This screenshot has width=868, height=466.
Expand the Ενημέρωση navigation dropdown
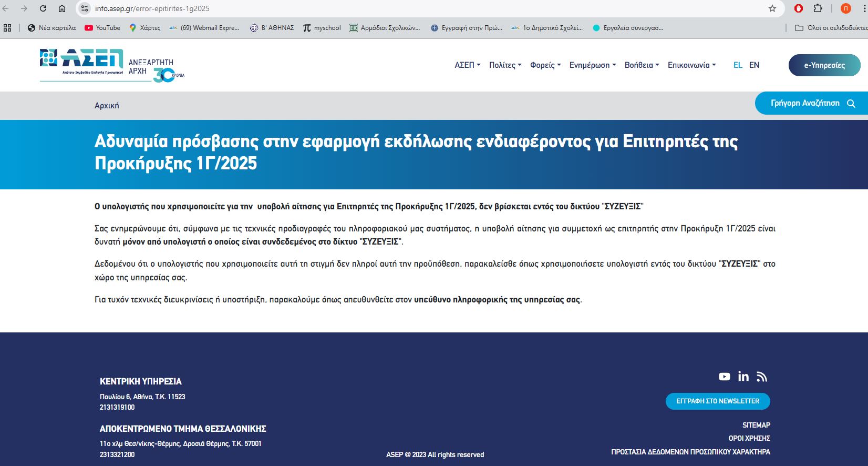pyautogui.click(x=593, y=65)
